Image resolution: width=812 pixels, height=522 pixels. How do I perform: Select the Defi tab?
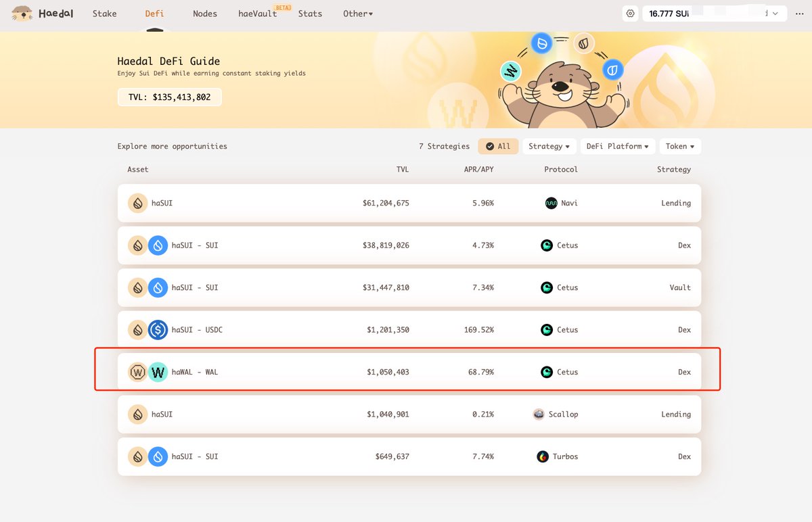point(154,14)
